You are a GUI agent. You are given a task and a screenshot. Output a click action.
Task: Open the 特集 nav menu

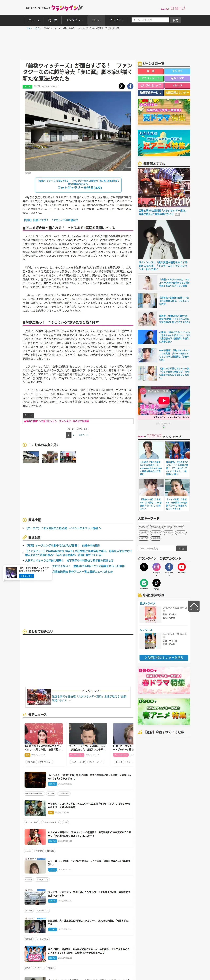(53, 20)
